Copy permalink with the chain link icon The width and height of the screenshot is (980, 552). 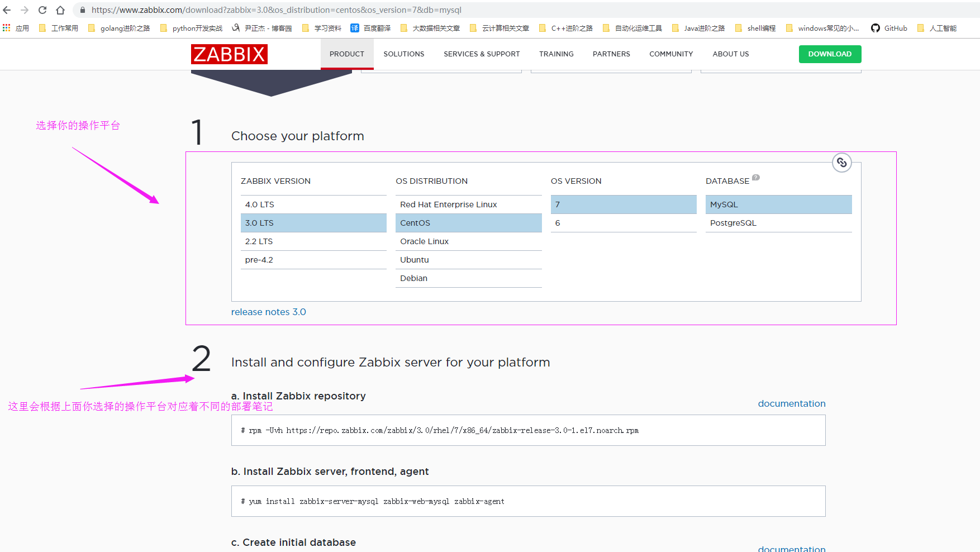click(842, 163)
